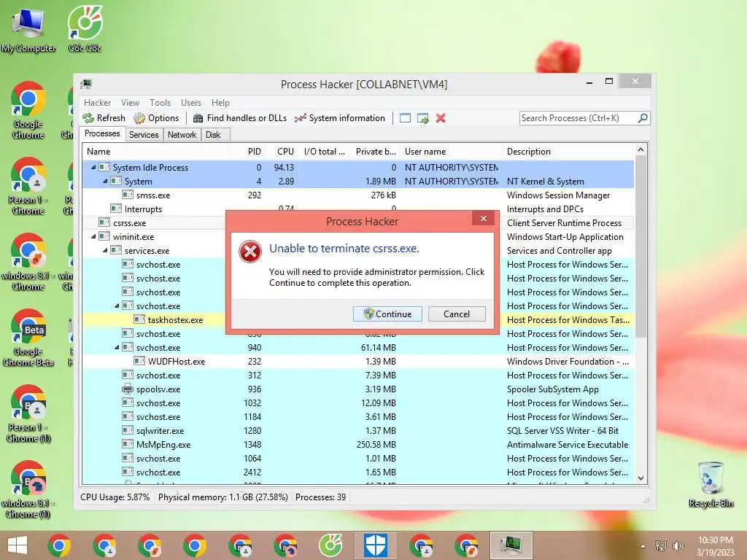The height and width of the screenshot is (560, 747).
Task: Collapse svchost.exe parent of taskhostex.exe
Action: (117, 306)
